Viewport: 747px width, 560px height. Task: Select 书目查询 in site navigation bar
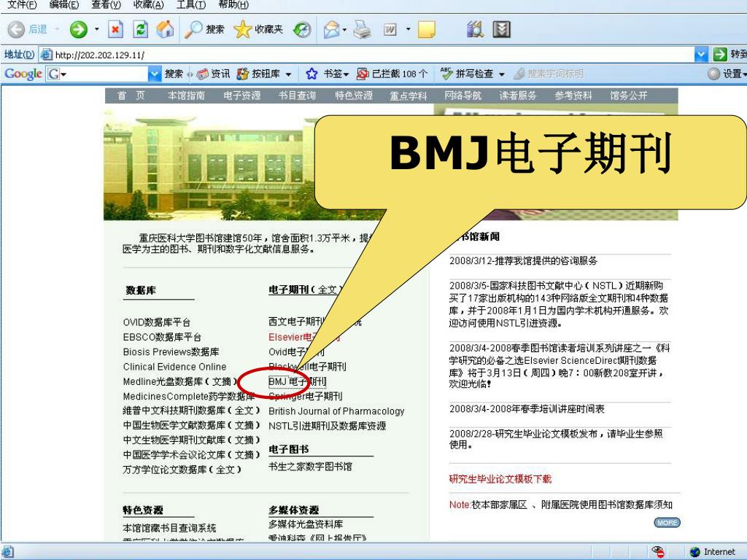[x=298, y=96]
